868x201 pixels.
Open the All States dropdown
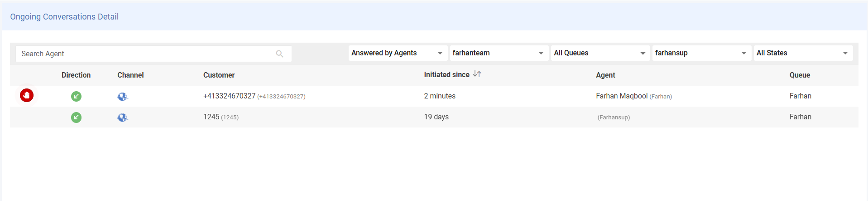pos(802,53)
